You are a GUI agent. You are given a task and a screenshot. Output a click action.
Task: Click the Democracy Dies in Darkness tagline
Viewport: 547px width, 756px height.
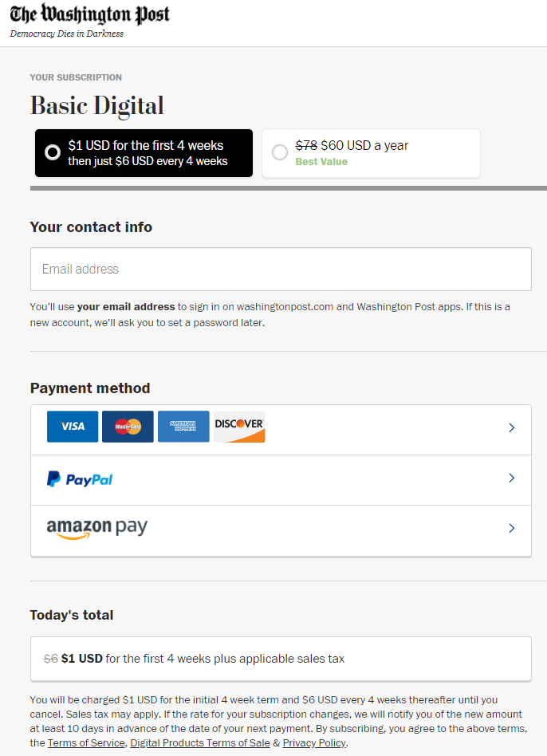coord(66,33)
